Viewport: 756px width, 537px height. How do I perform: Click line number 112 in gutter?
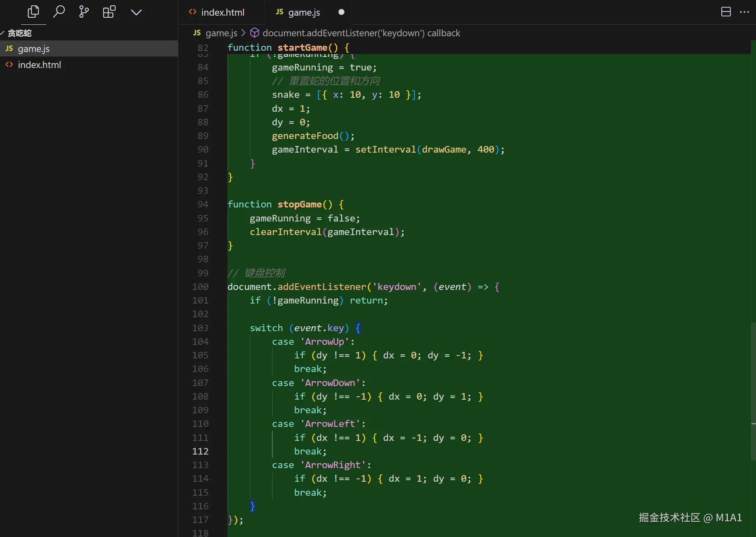click(x=200, y=451)
